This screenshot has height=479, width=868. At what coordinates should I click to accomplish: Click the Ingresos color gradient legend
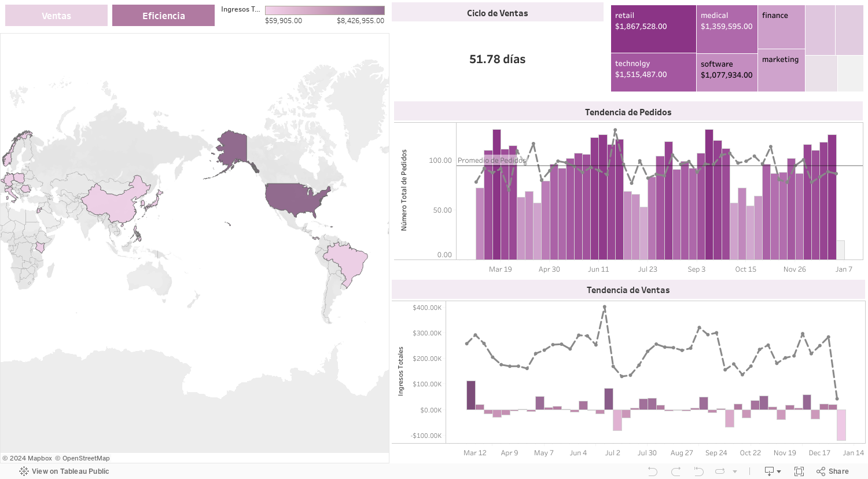coord(325,10)
